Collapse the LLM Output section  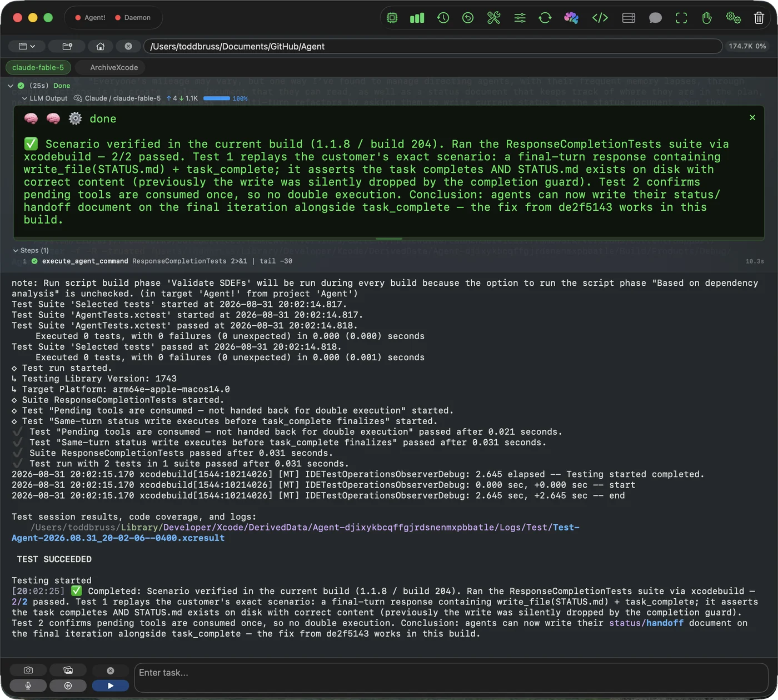[24, 98]
